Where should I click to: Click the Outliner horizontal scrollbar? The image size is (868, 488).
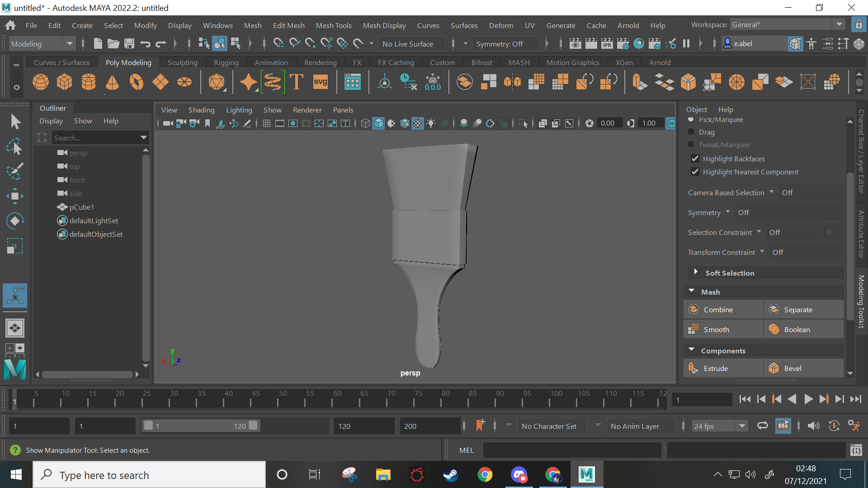pyautogui.click(x=87, y=374)
